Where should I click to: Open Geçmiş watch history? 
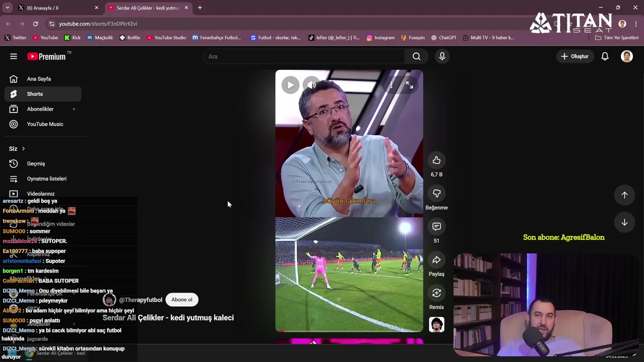coord(43,163)
